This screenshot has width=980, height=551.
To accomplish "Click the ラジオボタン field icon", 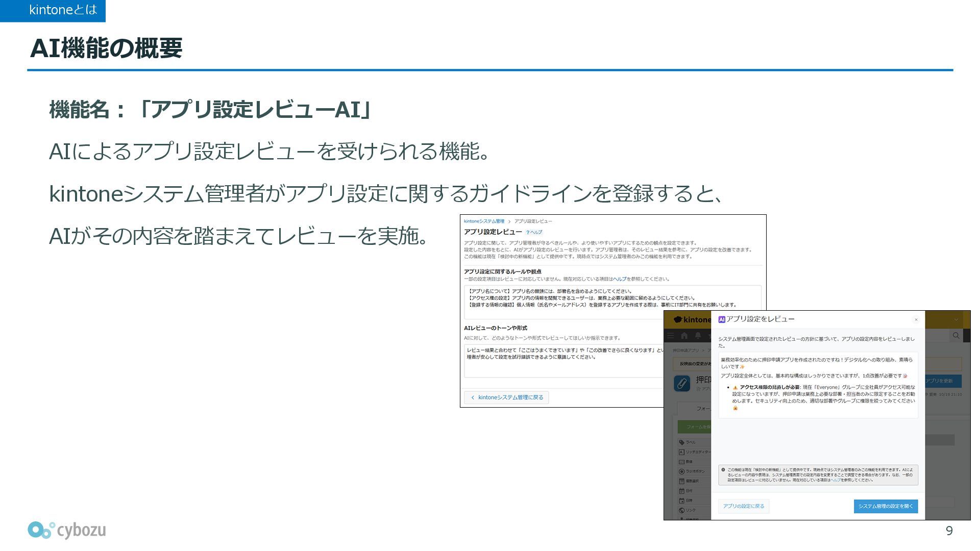I will (681, 471).
